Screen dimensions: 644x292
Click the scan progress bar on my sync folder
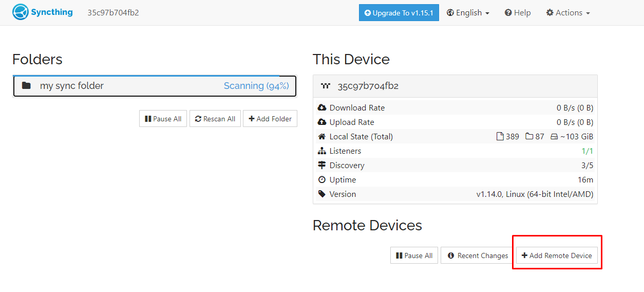click(146, 76)
